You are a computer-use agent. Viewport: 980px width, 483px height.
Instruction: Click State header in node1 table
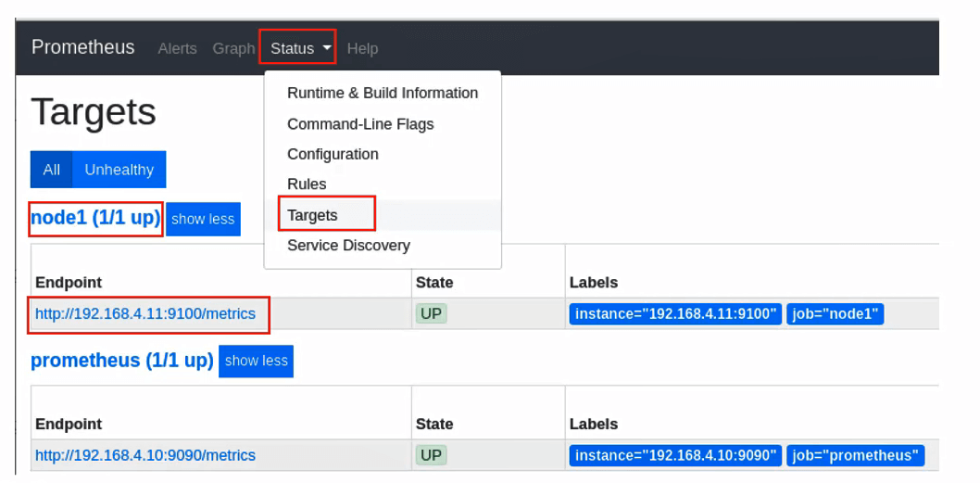click(434, 283)
